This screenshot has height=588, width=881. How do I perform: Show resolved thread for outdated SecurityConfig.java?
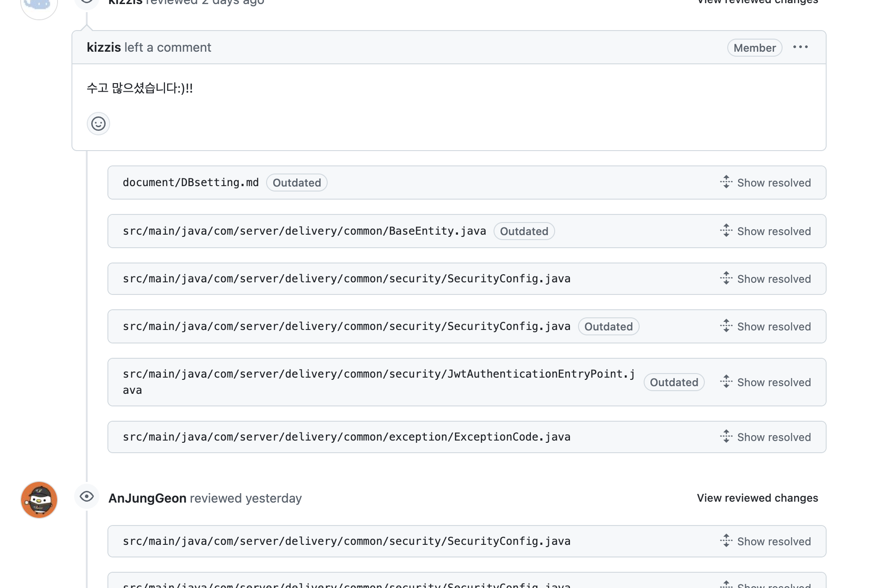click(x=774, y=327)
